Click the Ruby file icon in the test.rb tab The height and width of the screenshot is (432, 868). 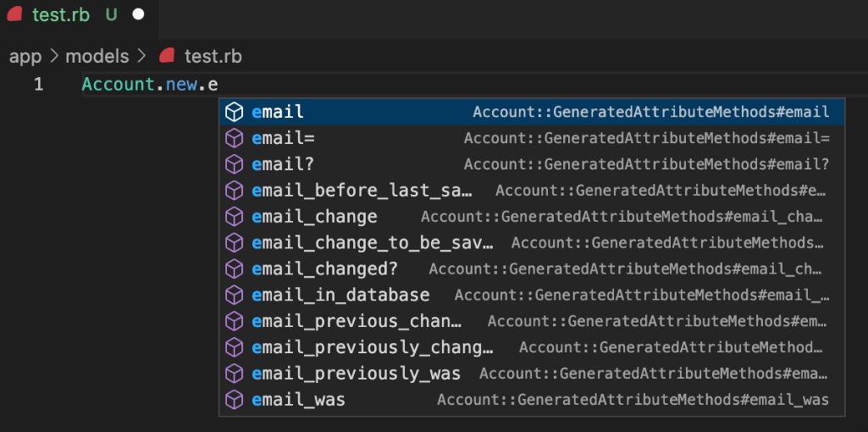pyautogui.click(x=14, y=14)
